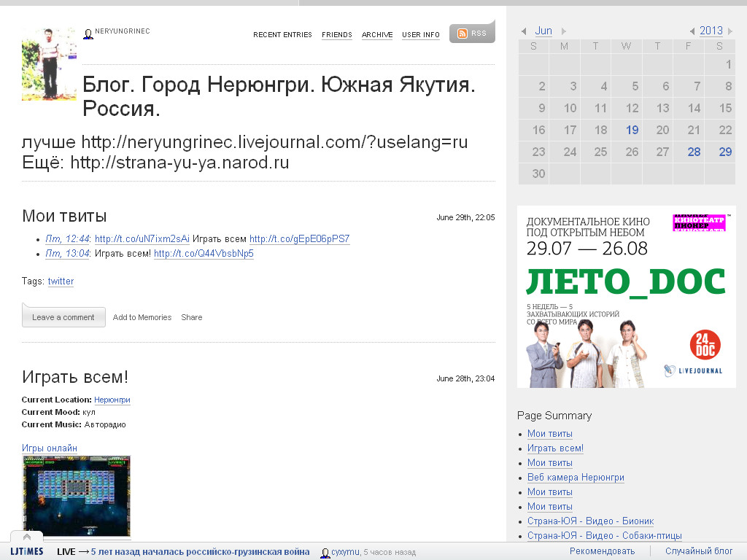Select June 19 in the calendar

coord(632,130)
